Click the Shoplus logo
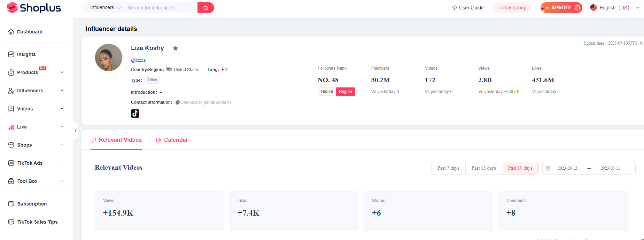Viewport: 644px width, 240px height. click(34, 8)
